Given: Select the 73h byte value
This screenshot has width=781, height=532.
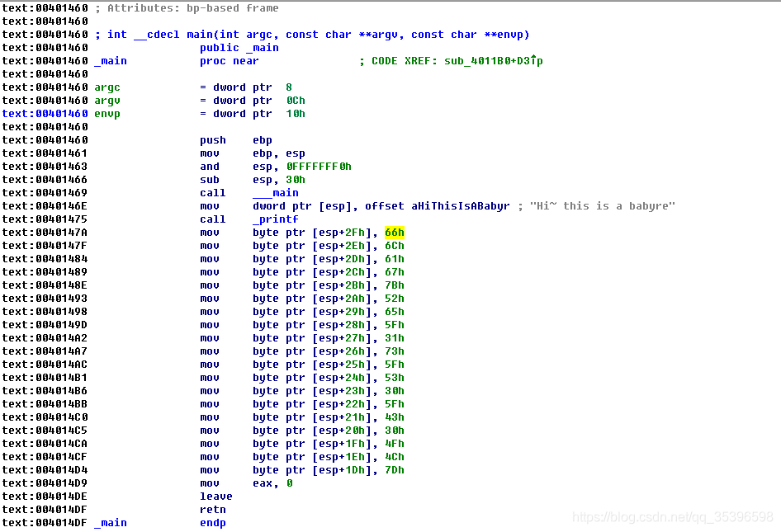Looking at the screenshot, I should click(394, 351).
